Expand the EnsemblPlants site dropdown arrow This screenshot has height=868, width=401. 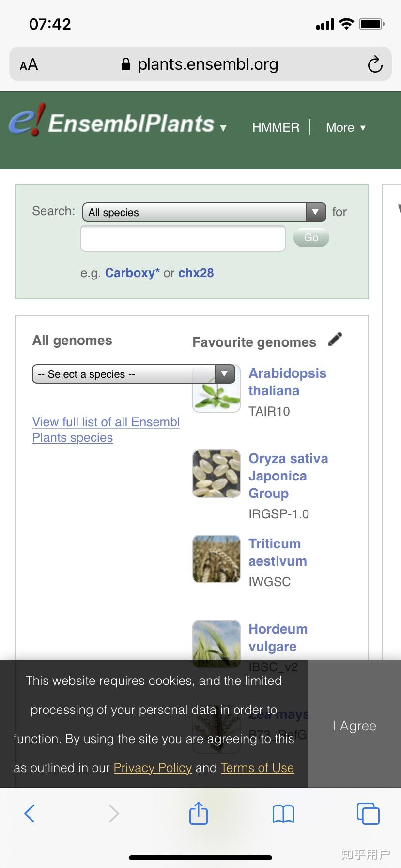223,128
